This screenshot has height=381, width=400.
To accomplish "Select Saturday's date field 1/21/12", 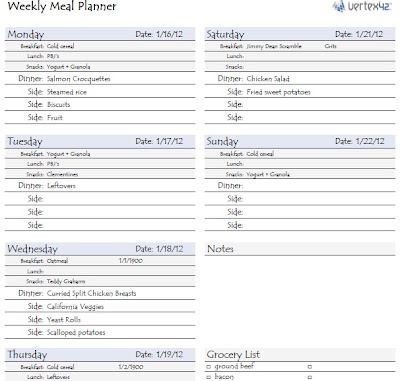I will pyautogui.click(x=369, y=34).
